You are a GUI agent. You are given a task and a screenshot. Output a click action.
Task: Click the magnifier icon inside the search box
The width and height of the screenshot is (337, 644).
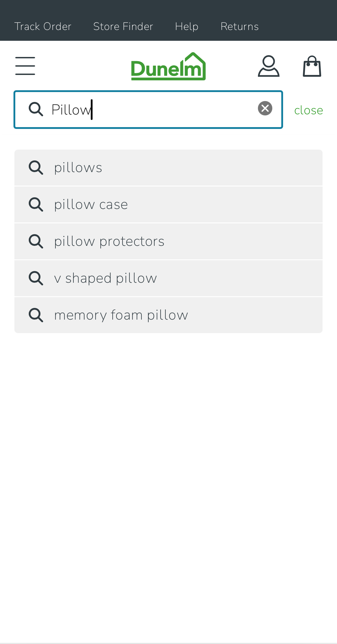pyautogui.click(x=36, y=109)
